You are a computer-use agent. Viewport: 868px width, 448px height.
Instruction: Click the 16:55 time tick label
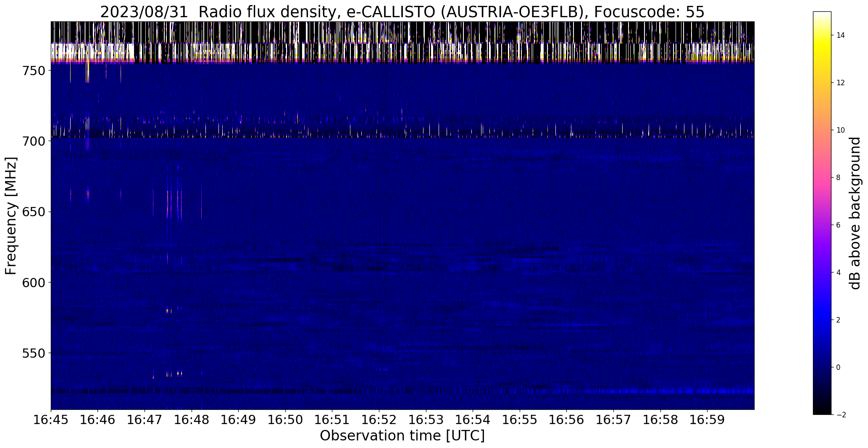(520, 420)
